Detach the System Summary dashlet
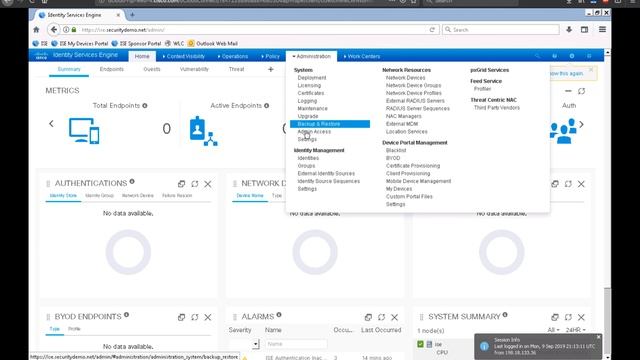This screenshot has height=360, width=640. (x=555, y=317)
